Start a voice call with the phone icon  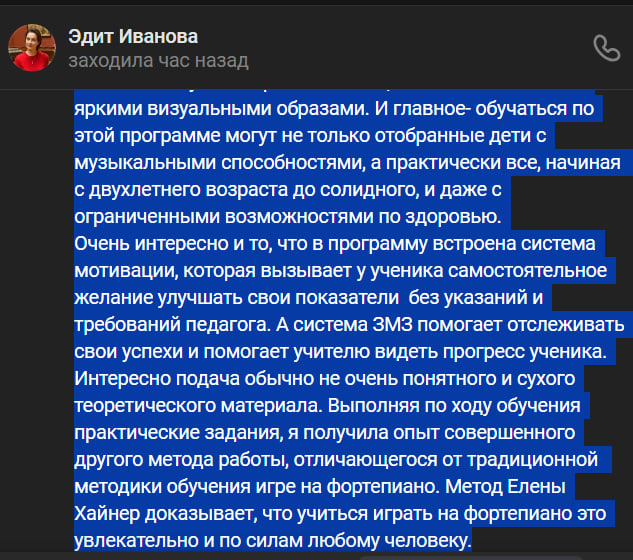point(606,48)
